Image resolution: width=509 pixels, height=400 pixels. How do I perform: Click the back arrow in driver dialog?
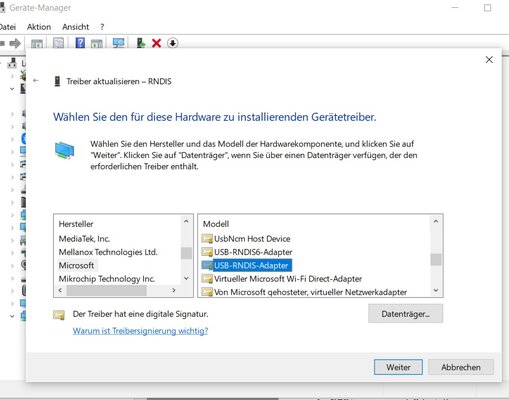pyautogui.click(x=36, y=81)
